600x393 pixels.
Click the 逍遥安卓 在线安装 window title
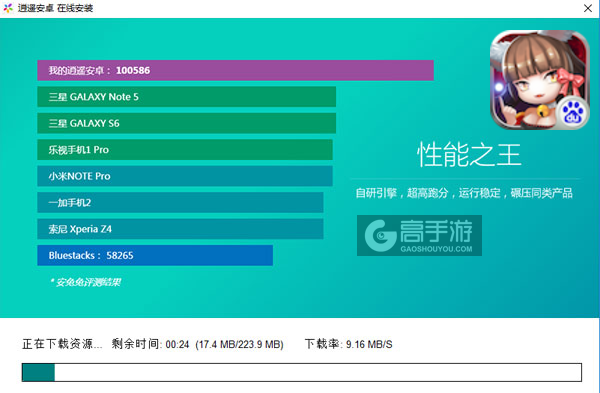click(x=55, y=8)
